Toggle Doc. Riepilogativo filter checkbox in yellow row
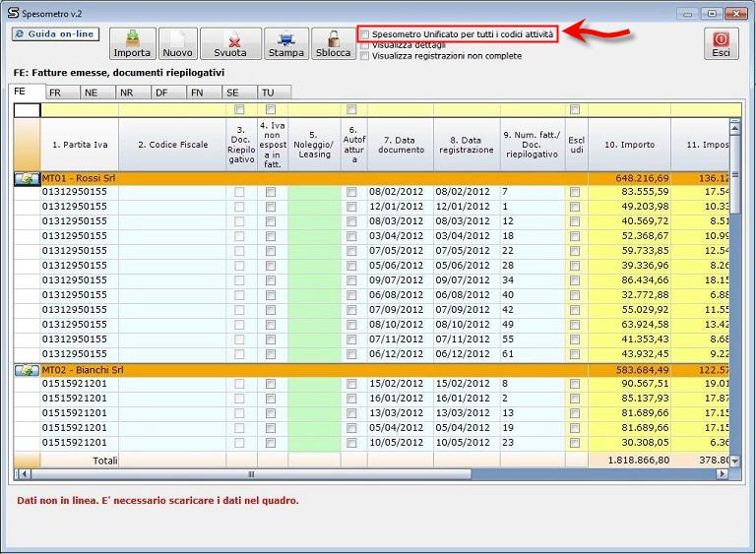The height and width of the screenshot is (554, 756). 239,109
